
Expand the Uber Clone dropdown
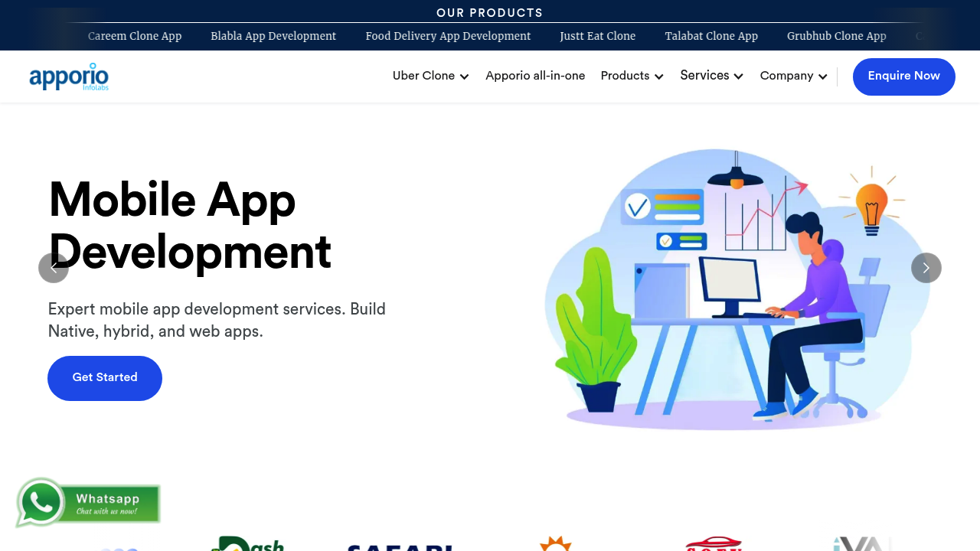[430, 76]
